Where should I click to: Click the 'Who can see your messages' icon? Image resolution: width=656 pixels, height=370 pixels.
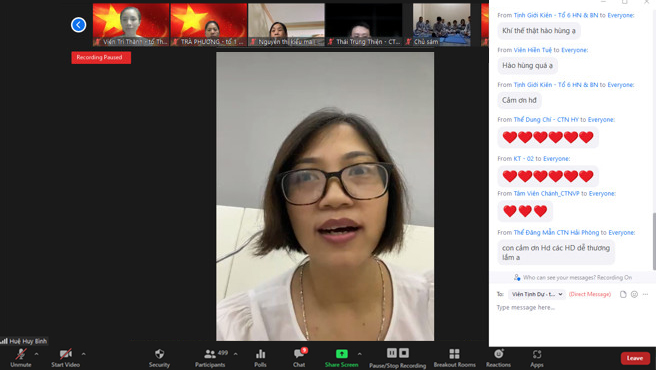[517, 277]
